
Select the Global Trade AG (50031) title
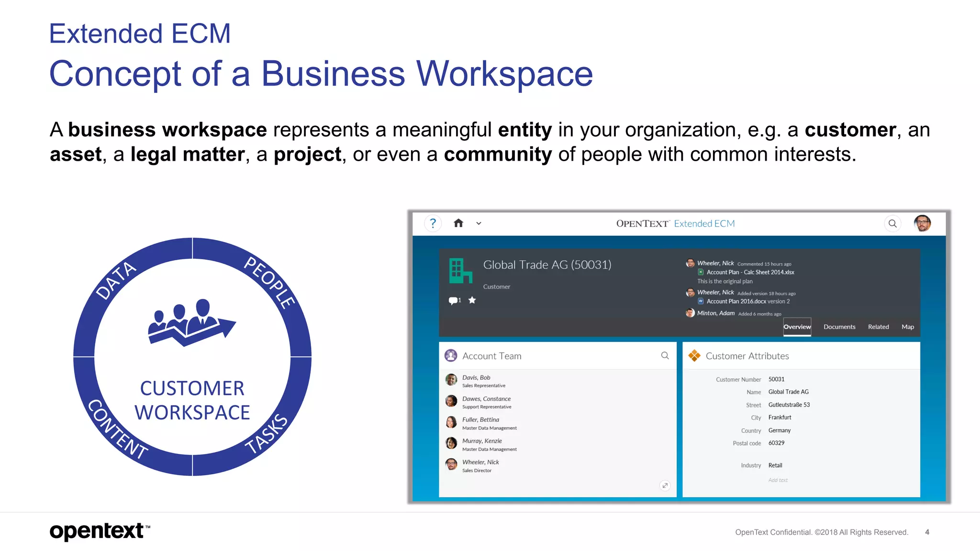(547, 265)
